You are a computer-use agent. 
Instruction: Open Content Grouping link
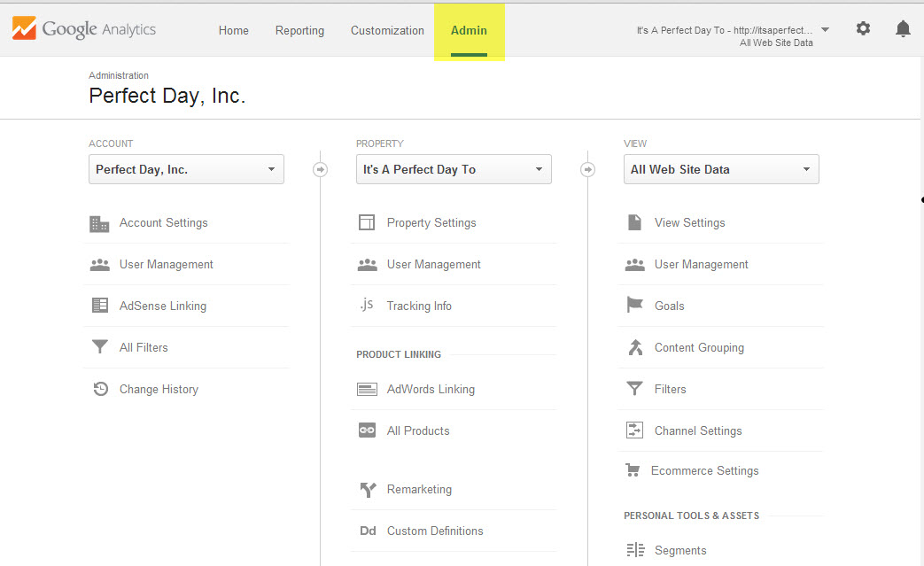point(699,347)
